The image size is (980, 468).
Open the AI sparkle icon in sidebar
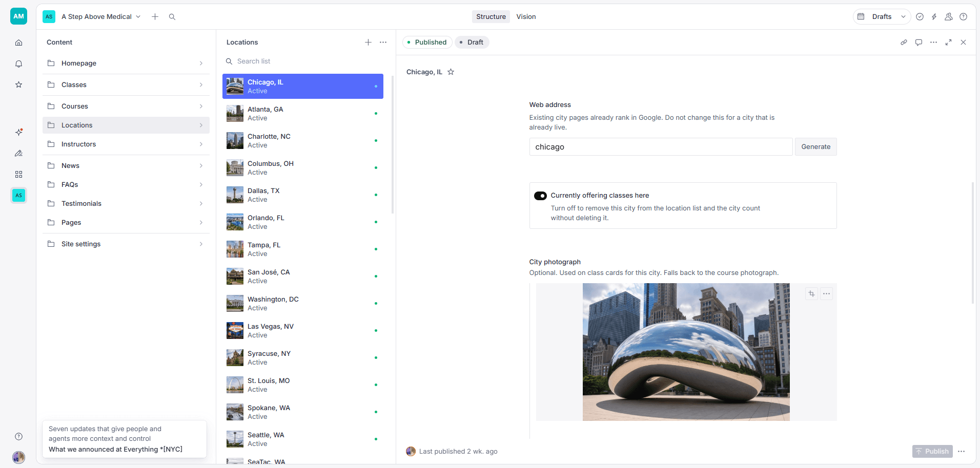pos(18,132)
